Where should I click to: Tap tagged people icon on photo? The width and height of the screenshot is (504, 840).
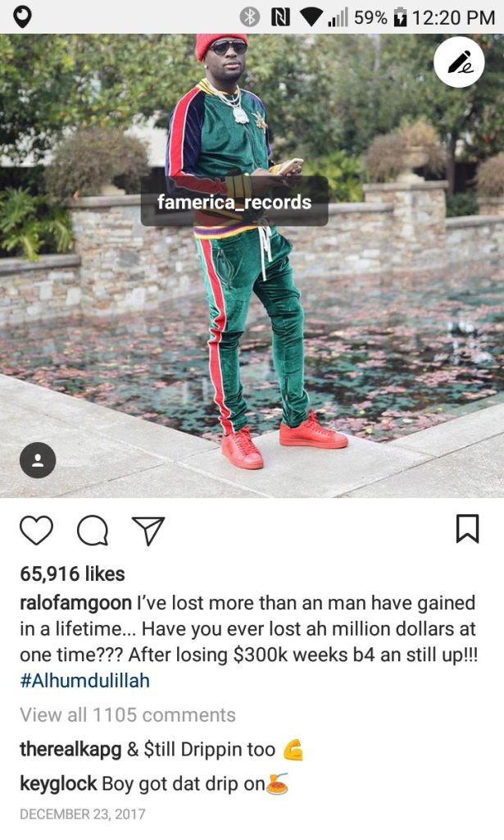38,460
